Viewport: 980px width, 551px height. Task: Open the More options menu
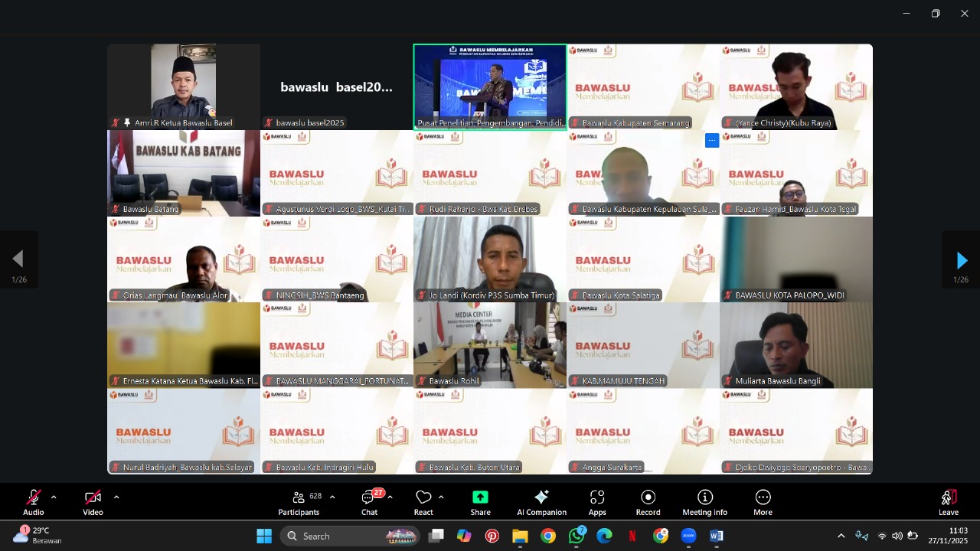tap(763, 502)
